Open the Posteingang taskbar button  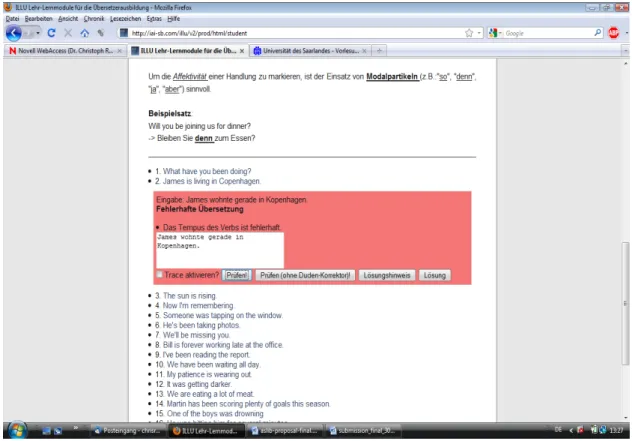[x=127, y=431]
